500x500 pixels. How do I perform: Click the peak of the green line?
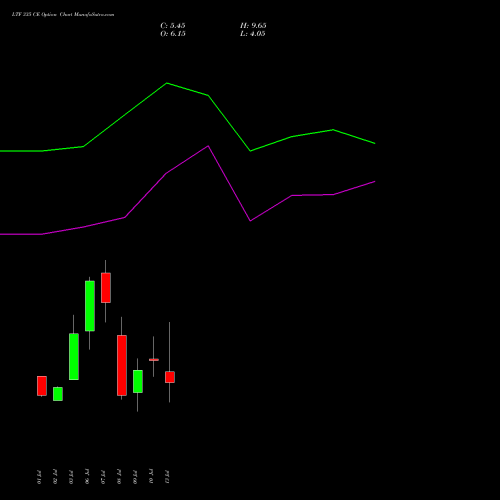click(x=167, y=83)
